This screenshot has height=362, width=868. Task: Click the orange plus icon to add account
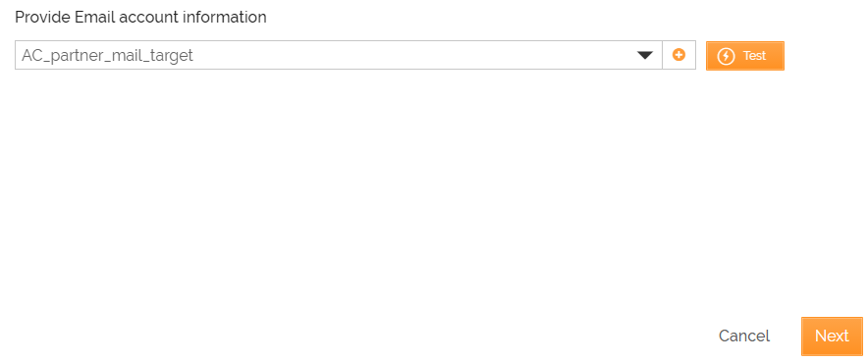point(678,55)
